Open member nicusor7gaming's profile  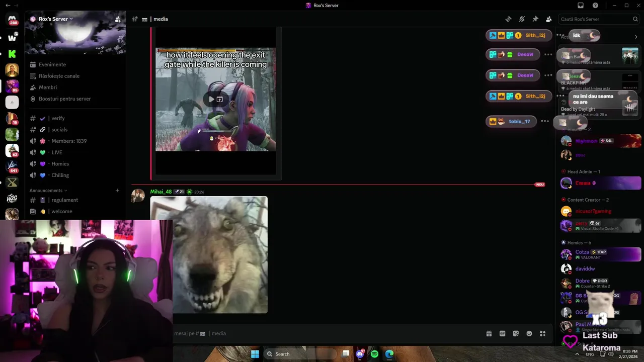(x=601, y=211)
